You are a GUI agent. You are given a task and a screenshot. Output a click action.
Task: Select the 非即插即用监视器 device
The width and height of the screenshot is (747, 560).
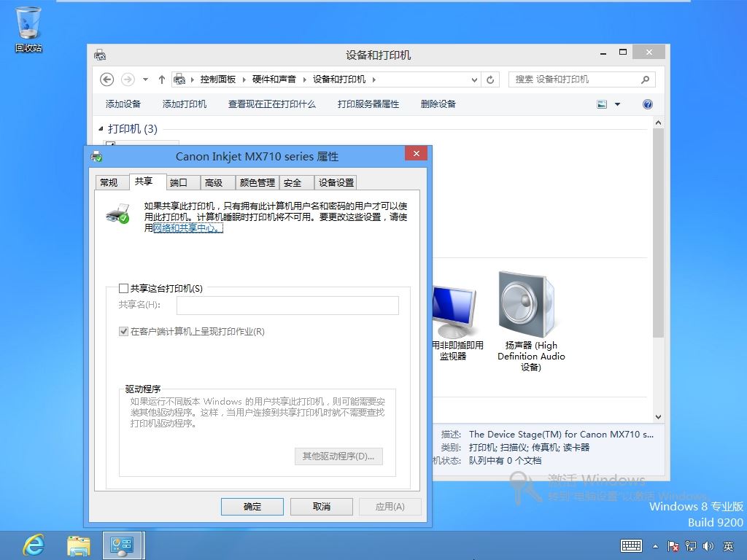[457, 324]
